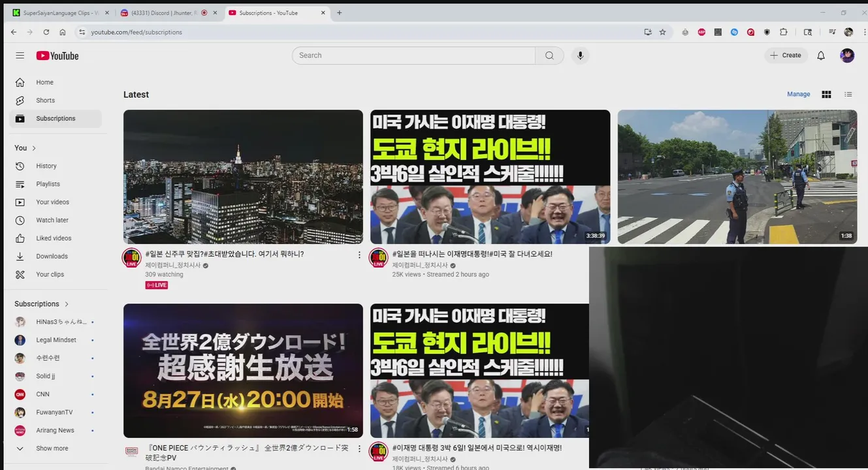Open History in sidebar
868x470 pixels.
tap(56, 166)
